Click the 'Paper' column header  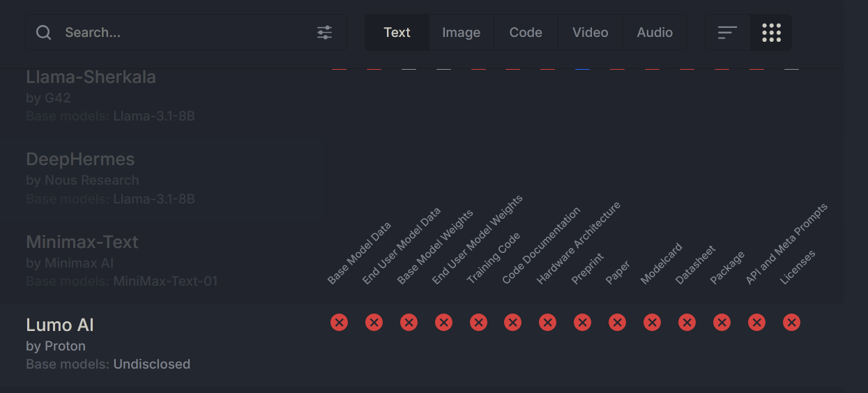[x=618, y=272]
